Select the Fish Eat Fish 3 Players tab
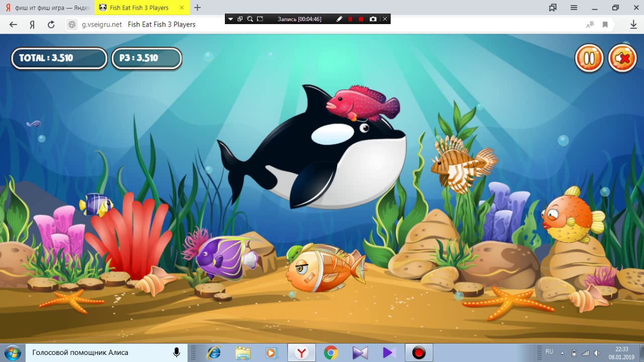 coord(142,8)
